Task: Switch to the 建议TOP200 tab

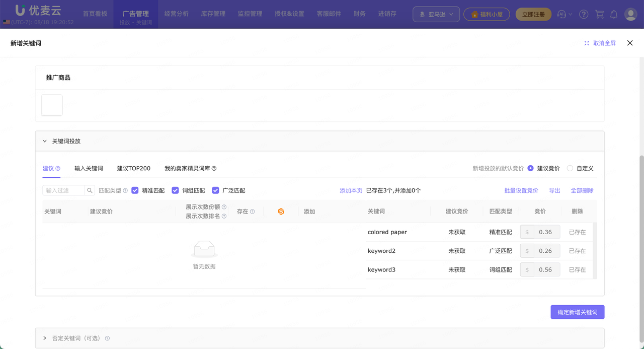Action: point(134,168)
